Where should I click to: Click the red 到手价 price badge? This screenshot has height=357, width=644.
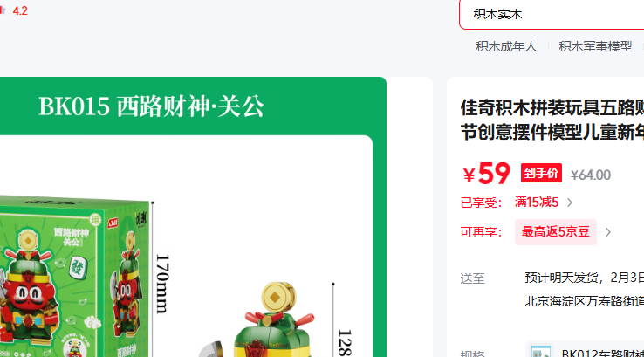(541, 173)
